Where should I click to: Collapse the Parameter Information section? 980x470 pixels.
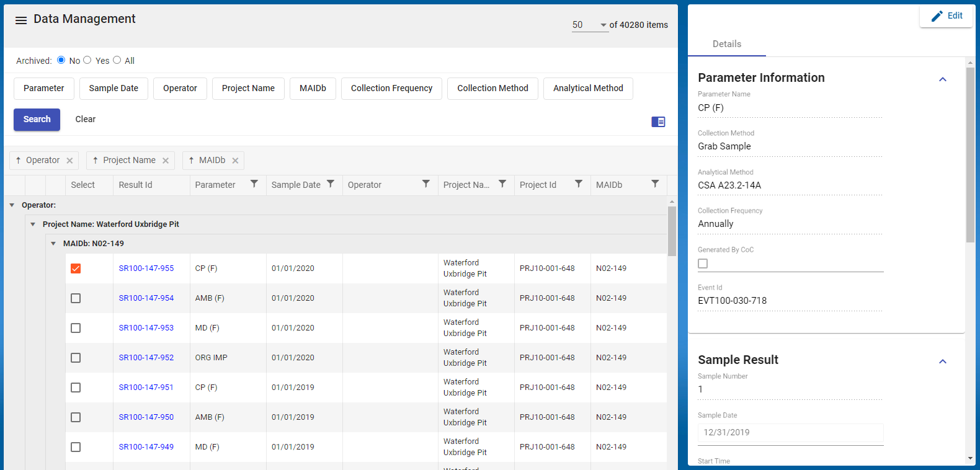pyautogui.click(x=942, y=79)
